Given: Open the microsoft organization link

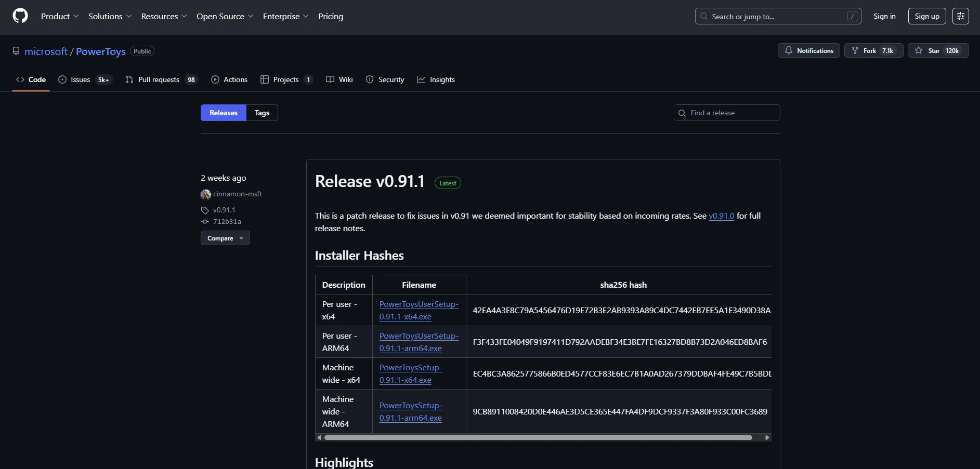Looking at the screenshot, I should [46, 51].
